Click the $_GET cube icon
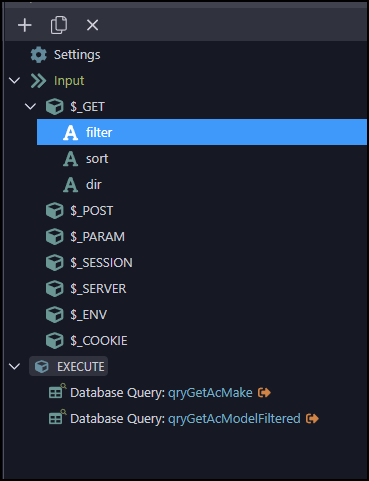 tap(54, 107)
